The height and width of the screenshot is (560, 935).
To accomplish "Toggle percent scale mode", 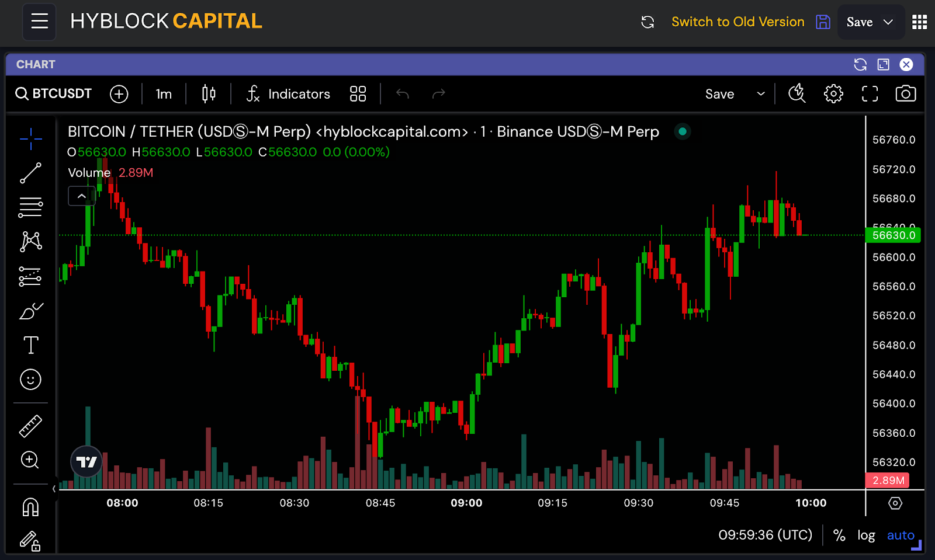I will 839,535.
